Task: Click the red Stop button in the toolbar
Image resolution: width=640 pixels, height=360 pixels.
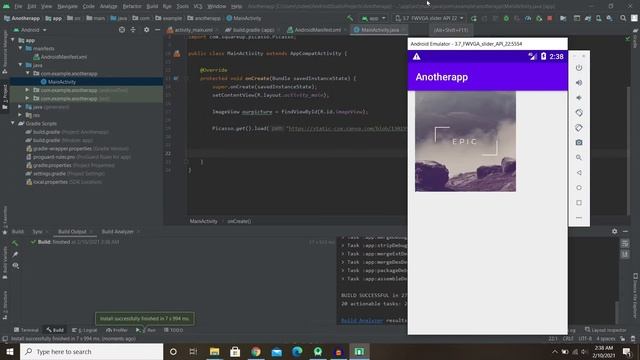Action: click(x=550, y=18)
